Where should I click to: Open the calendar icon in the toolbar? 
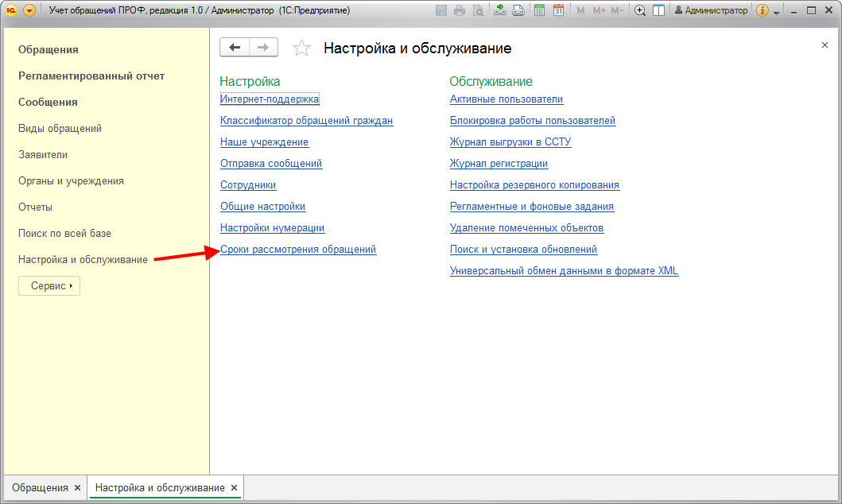click(558, 10)
